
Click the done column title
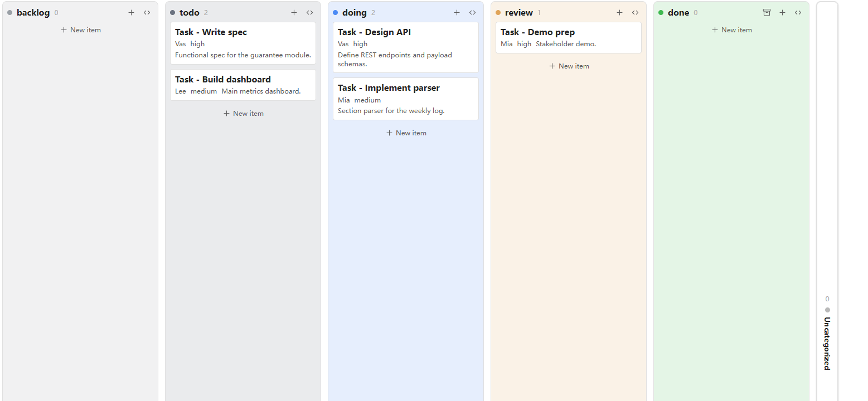(x=678, y=13)
